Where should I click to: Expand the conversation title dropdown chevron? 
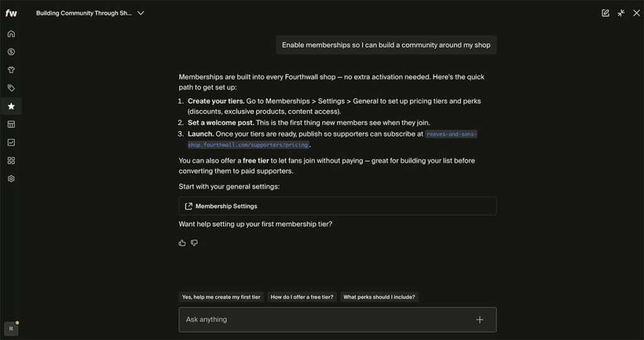(140, 13)
